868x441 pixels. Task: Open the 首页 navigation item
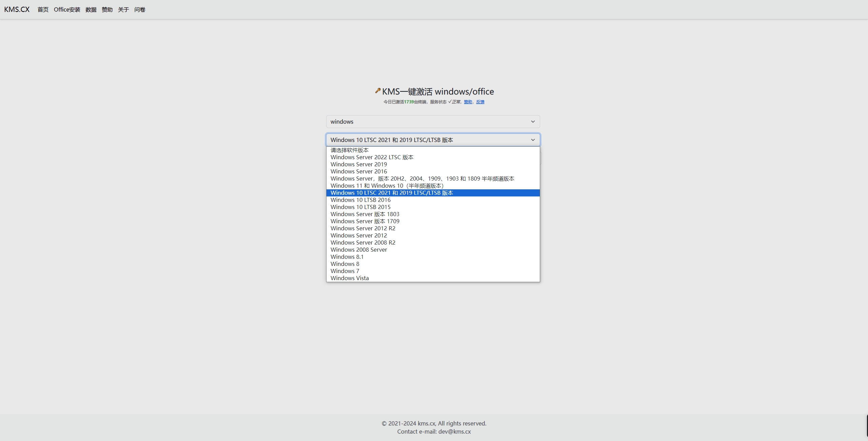pos(43,9)
